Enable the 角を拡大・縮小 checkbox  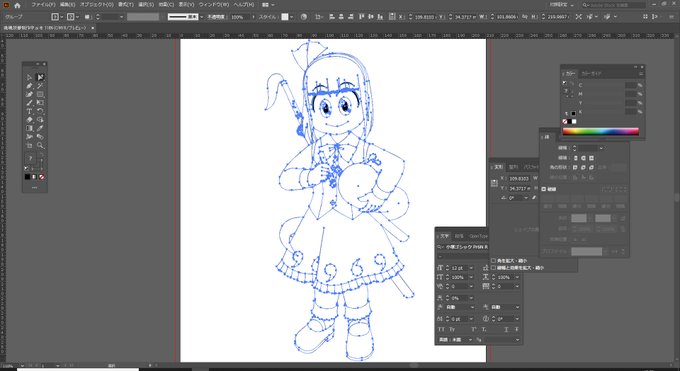tap(494, 261)
